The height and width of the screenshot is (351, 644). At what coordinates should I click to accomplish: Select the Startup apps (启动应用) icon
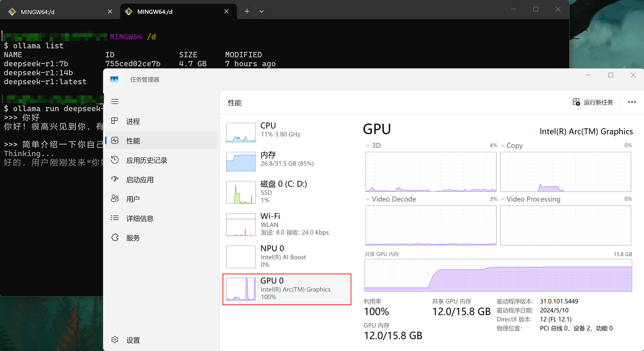pos(115,179)
